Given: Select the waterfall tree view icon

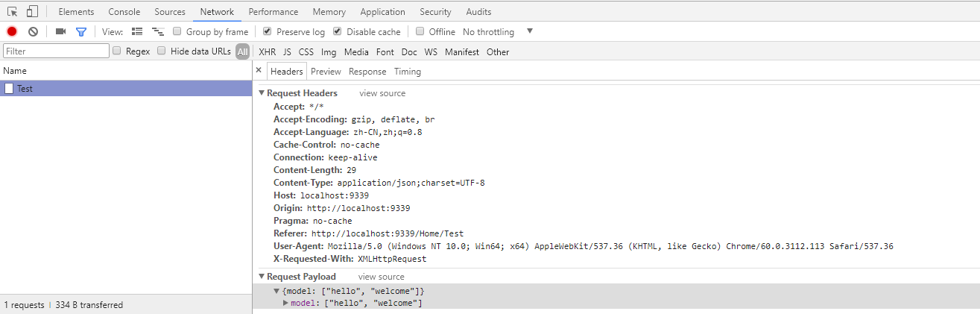Looking at the screenshot, I should pyautogui.click(x=158, y=31).
